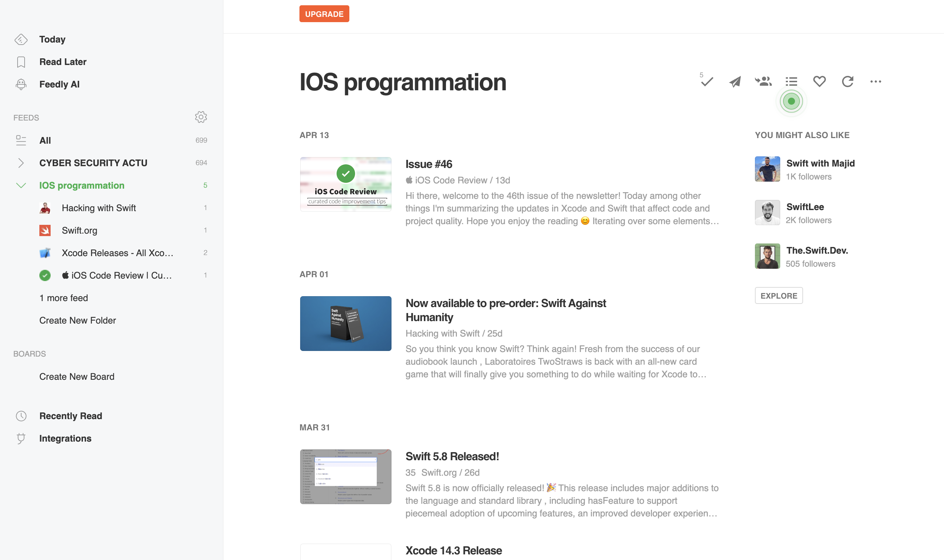Click the Hacking with Swift feed avatar
This screenshot has height=560, width=944.
tap(45, 208)
